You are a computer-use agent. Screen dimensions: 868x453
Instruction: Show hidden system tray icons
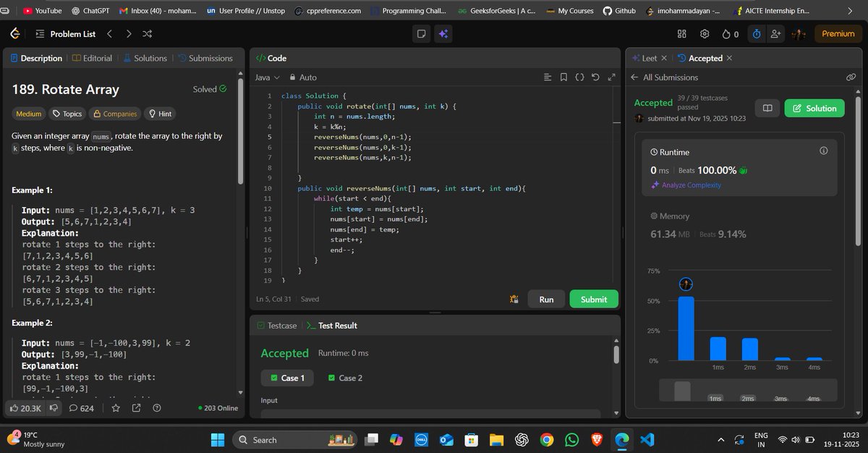(720, 440)
